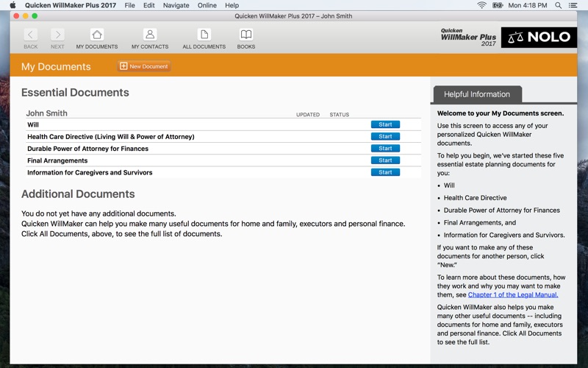Viewport: 588px width, 368px height.
Task: Start the Will document
Action: coord(385,125)
